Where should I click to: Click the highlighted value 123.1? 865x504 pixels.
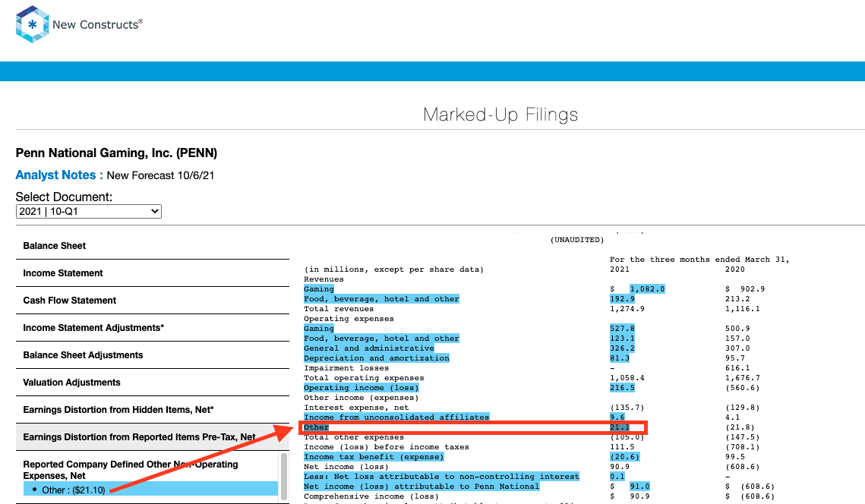(622, 339)
